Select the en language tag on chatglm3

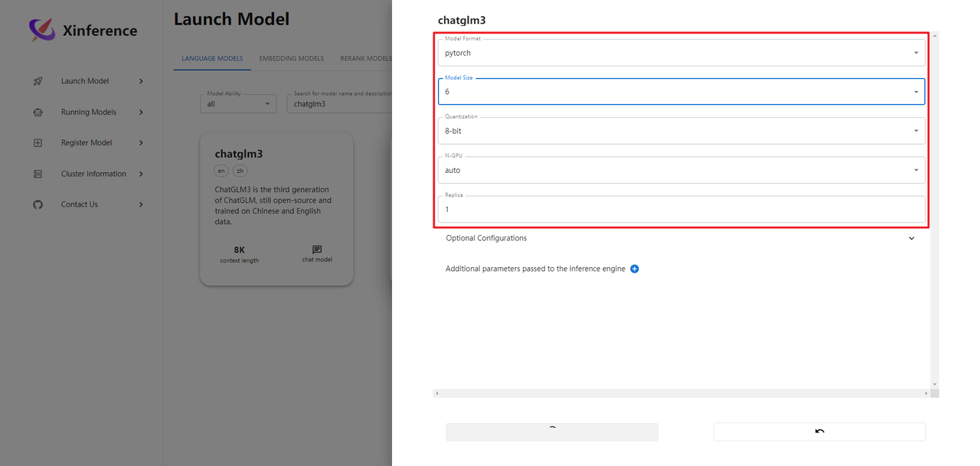click(x=222, y=171)
